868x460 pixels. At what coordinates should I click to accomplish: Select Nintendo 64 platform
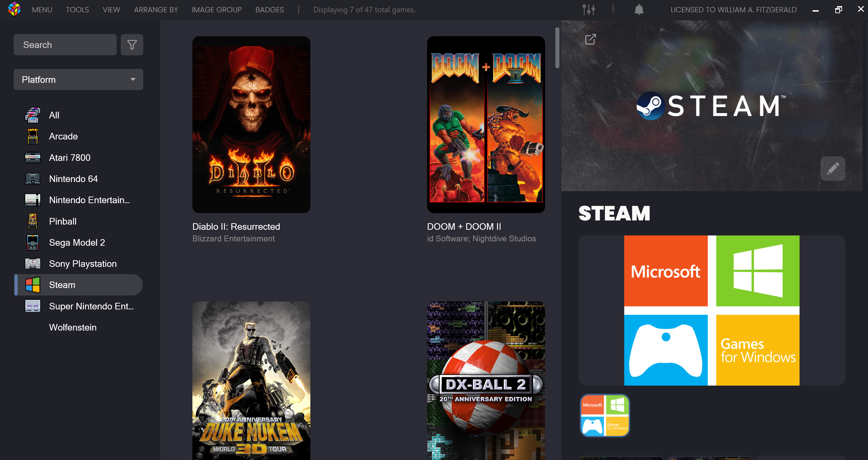pos(73,179)
